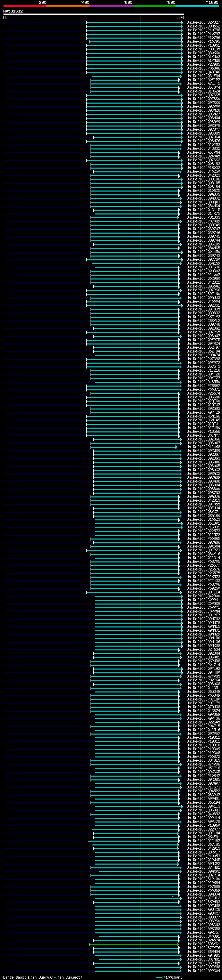Select subject label UniRef100_P05349
Screen dimensions: 222x980
click(x=203, y=696)
